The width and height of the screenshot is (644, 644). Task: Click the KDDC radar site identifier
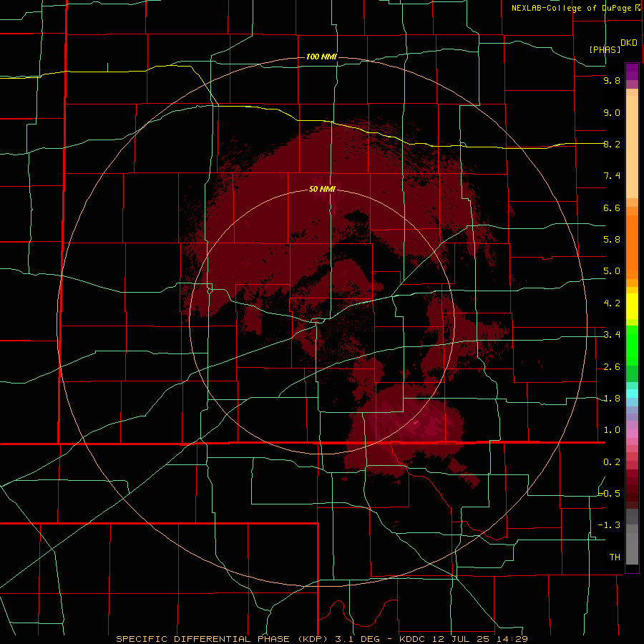(x=412, y=639)
